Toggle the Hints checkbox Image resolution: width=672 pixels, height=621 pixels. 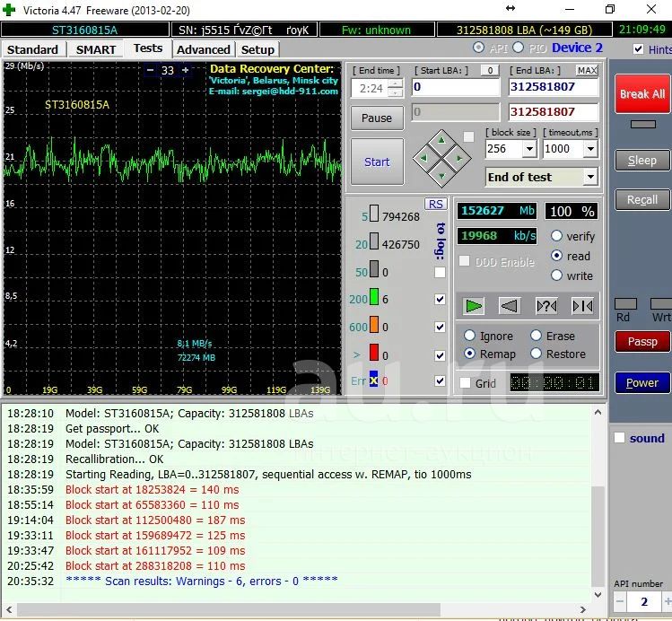pos(638,48)
